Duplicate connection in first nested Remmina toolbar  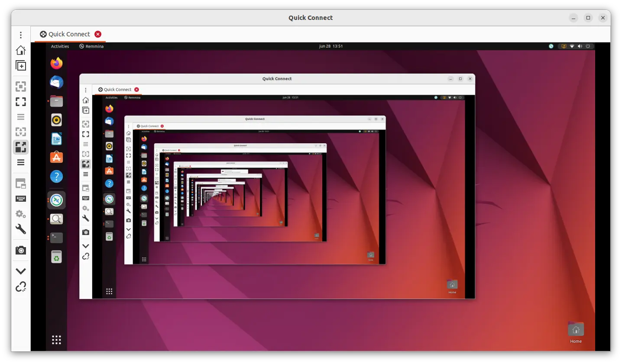click(86, 110)
